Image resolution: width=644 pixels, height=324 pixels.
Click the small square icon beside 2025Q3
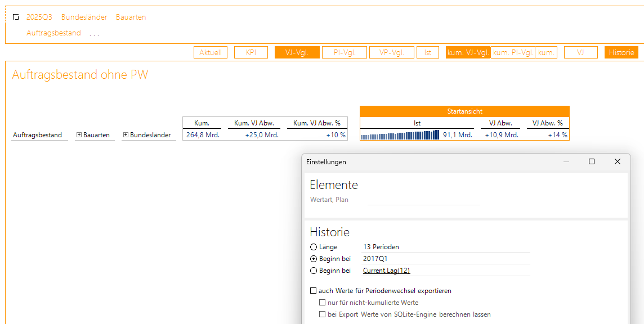point(16,17)
